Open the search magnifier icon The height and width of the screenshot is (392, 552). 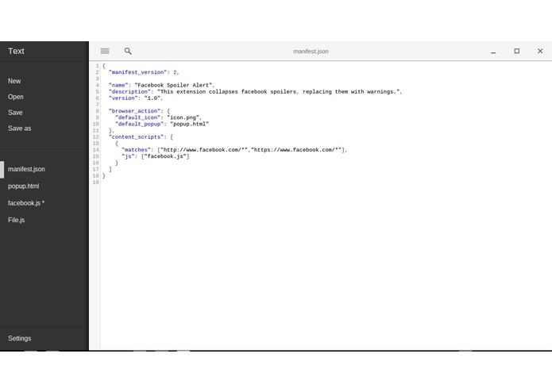click(x=128, y=52)
